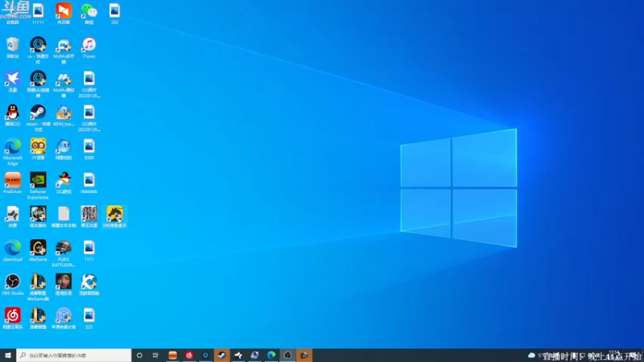
Task: Open the 11111 image file on desktop
Action: click(38, 10)
